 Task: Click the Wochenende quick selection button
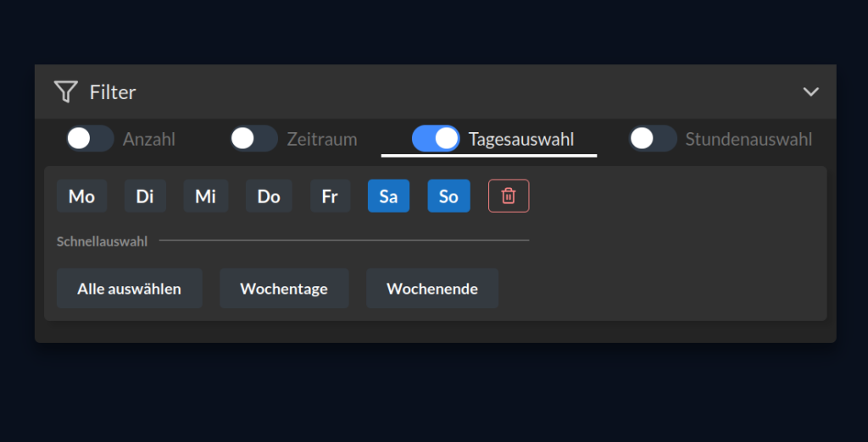[x=432, y=289]
